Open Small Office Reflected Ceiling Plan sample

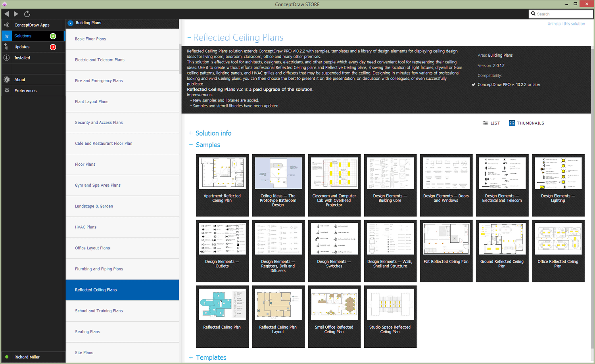[x=334, y=317]
